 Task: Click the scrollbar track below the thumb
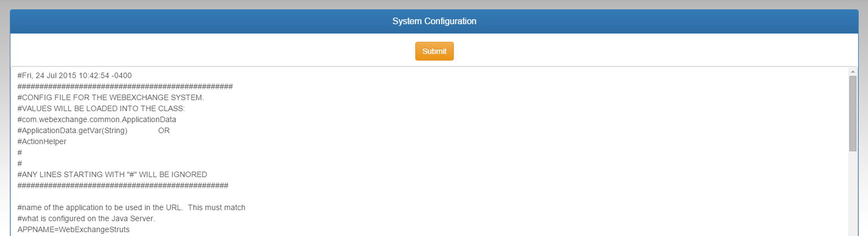(x=853, y=193)
